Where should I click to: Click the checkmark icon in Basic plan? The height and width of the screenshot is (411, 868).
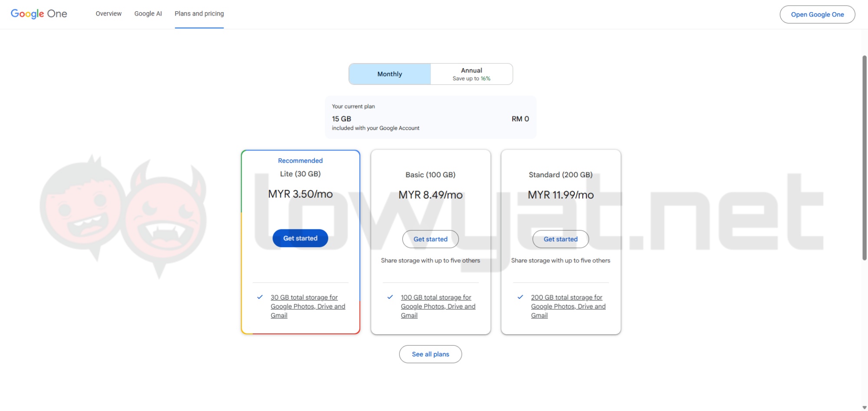point(390,297)
